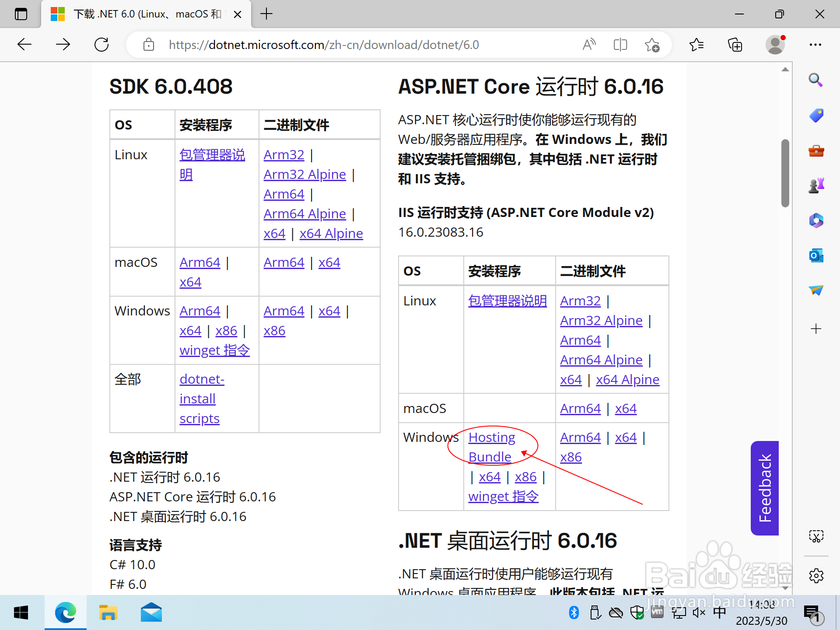This screenshot has height=630, width=840.
Task: Click the scrollbar up arrow
Action: pos(785,70)
